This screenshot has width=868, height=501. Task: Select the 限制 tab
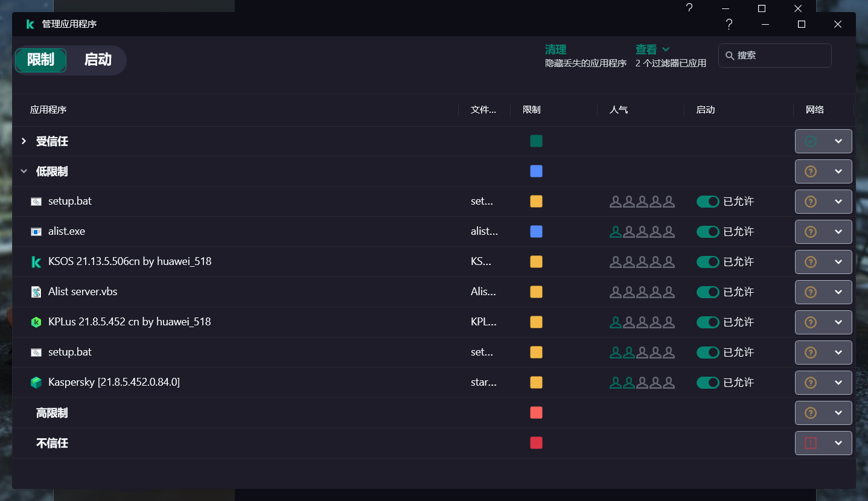pos(40,60)
